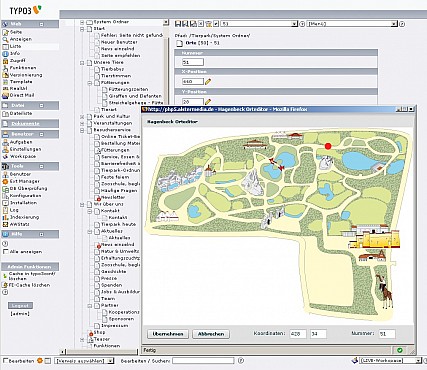Viewport: 427px width, 370px height.
Task: Select the Tierbabys page in tree
Action: (x=112, y=69)
